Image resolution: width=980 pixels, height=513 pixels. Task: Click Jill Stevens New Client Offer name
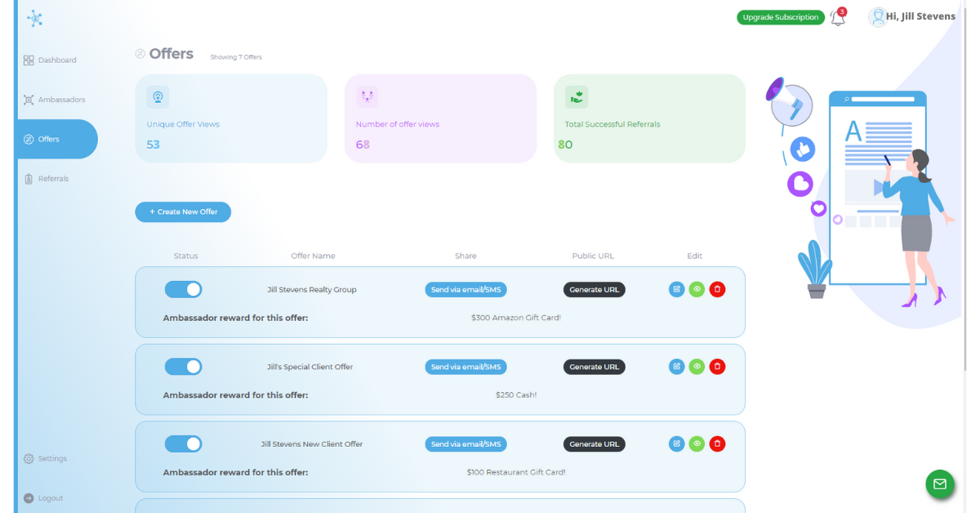point(312,444)
